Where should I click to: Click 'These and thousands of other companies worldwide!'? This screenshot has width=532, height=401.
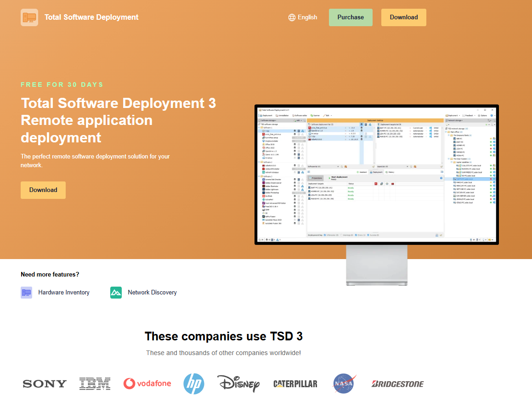click(x=224, y=353)
